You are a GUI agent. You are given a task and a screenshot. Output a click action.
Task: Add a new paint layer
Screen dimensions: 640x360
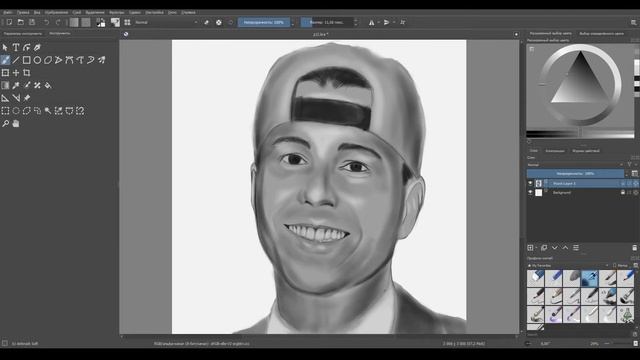click(530, 248)
